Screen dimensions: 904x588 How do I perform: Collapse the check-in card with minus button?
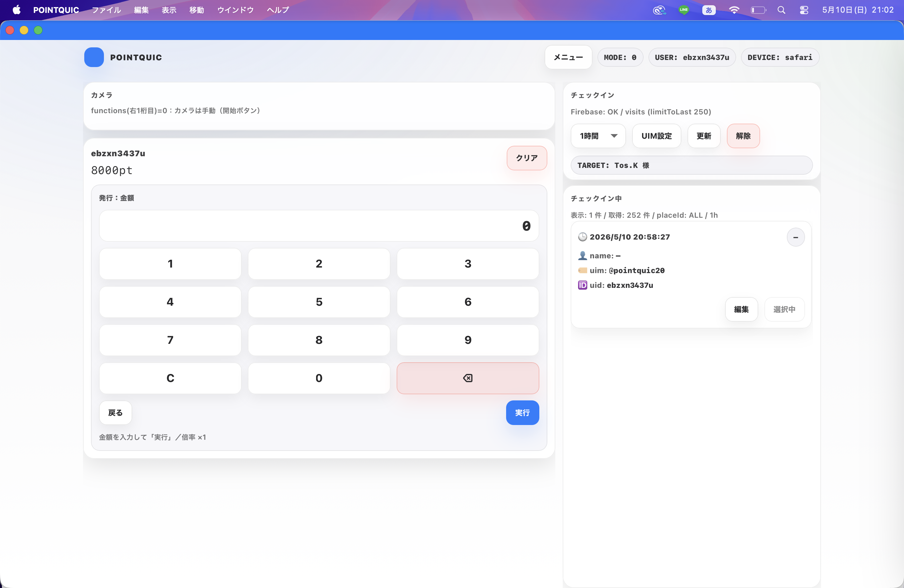(x=795, y=237)
